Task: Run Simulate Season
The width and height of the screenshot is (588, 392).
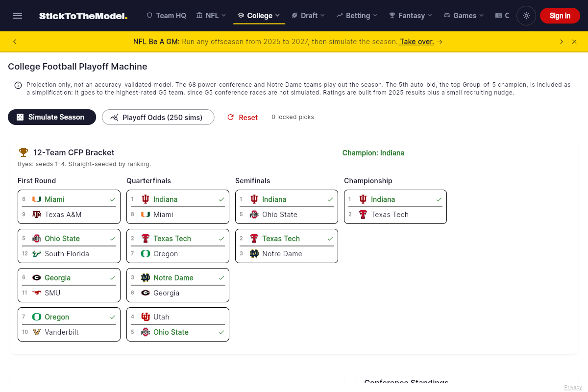Action: click(x=52, y=117)
